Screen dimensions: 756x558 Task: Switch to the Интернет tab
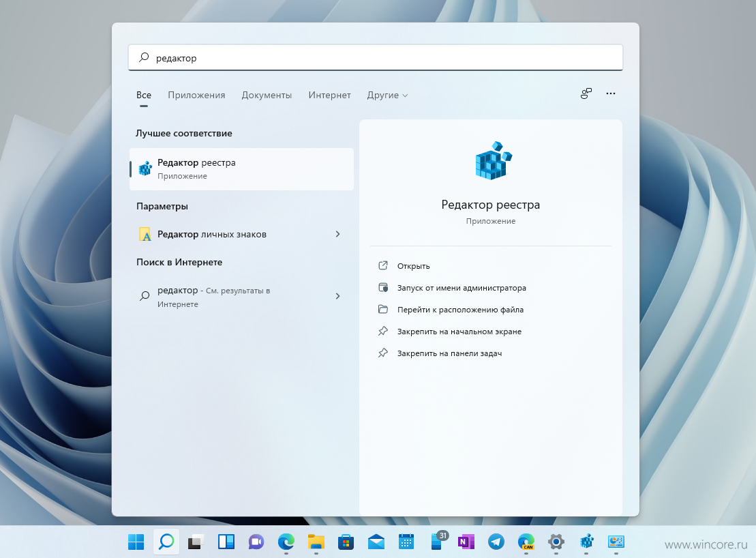tap(329, 95)
